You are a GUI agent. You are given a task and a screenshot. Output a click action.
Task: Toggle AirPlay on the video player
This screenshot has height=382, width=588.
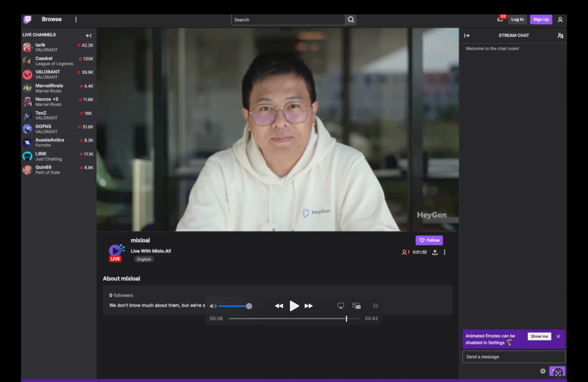(x=341, y=306)
